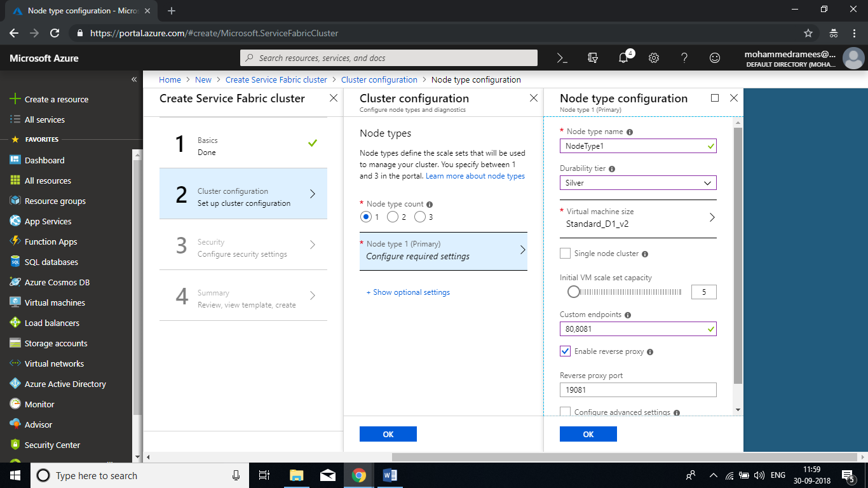868x488 pixels.
Task: Click the info icon next to Durability tier
Action: (612, 169)
